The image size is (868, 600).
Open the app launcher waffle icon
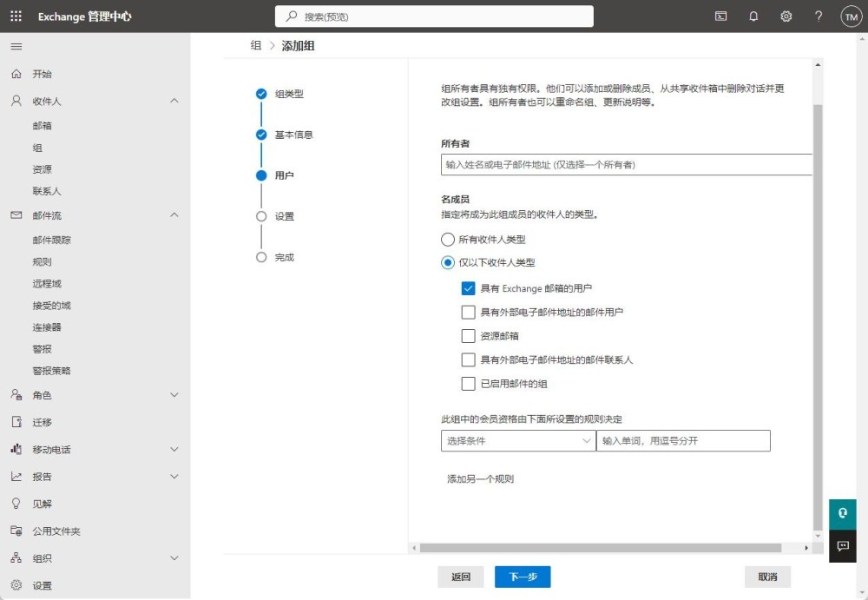pos(16,16)
